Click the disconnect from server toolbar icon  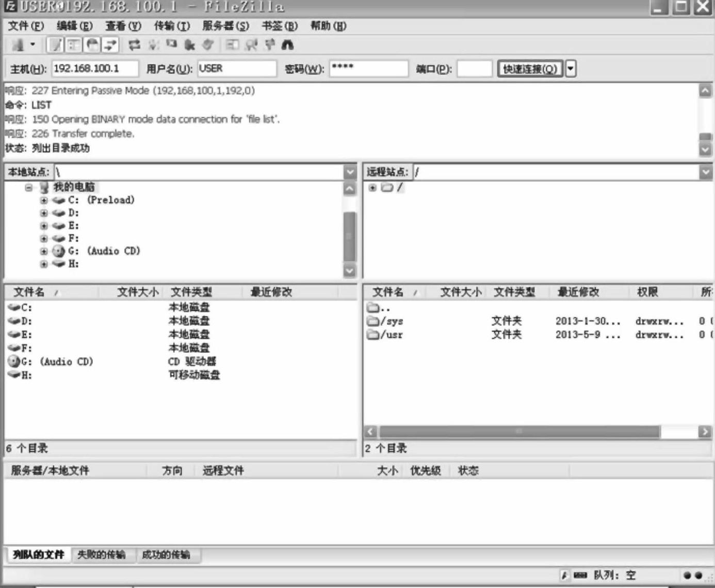click(x=190, y=45)
